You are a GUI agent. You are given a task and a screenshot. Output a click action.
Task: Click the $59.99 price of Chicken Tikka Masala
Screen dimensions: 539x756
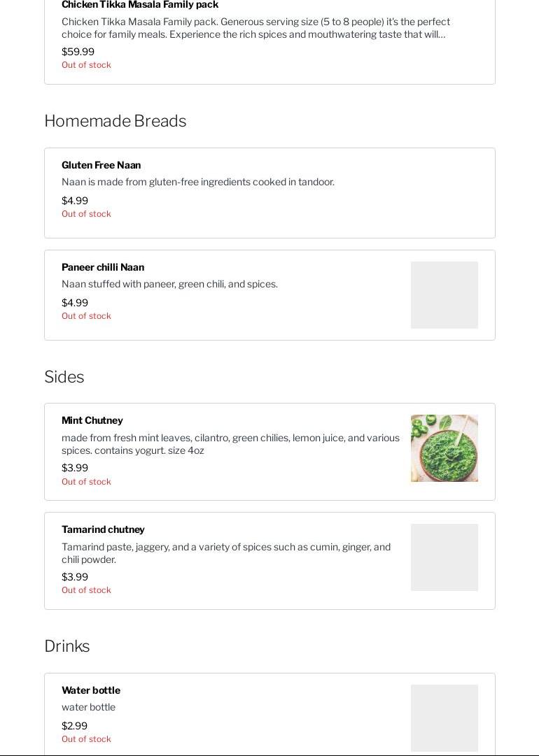click(78, 52)
